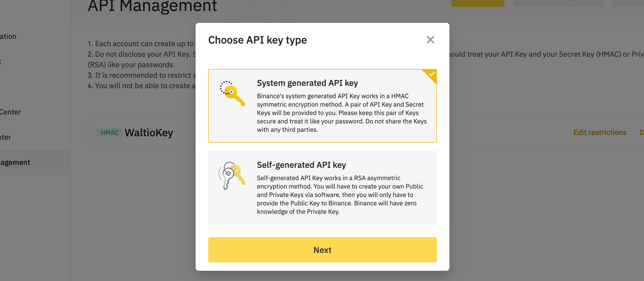
Task: Open the sidebar item ending in "nter"
Action: click(6, 137)
